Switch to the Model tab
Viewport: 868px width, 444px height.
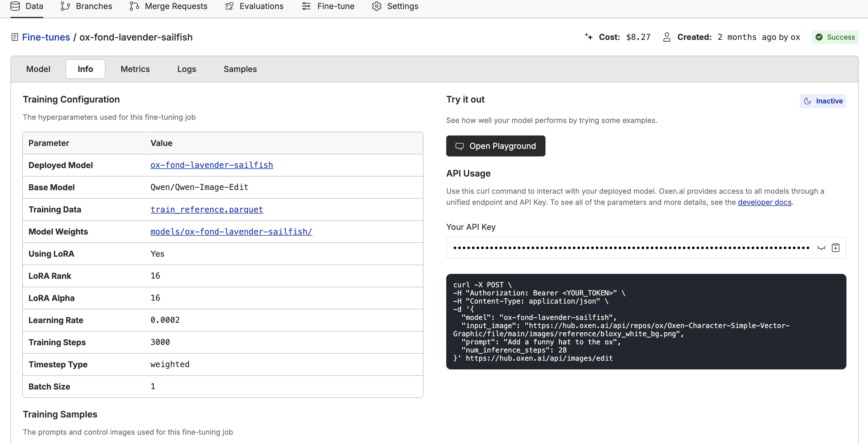38,69
